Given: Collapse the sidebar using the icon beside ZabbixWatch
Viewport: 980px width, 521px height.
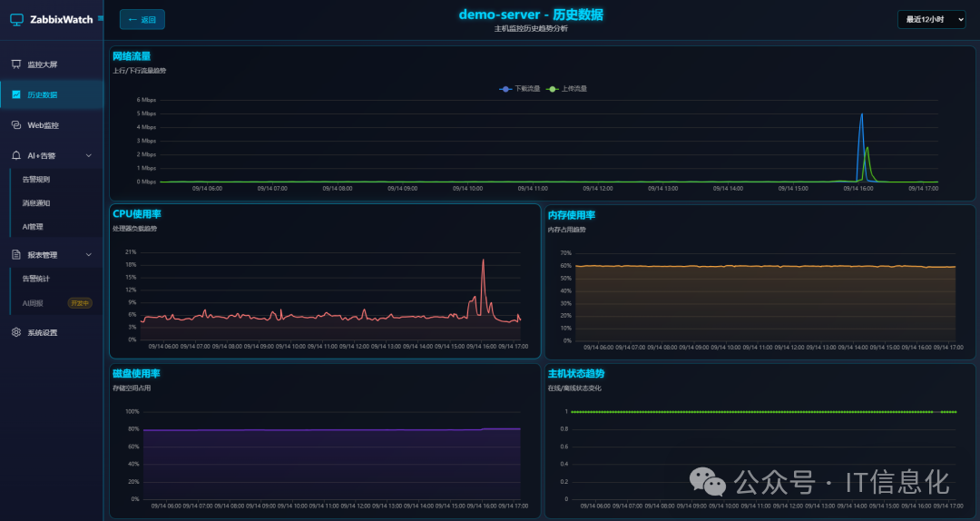Looking at the screenshot, I should (100, 17).
